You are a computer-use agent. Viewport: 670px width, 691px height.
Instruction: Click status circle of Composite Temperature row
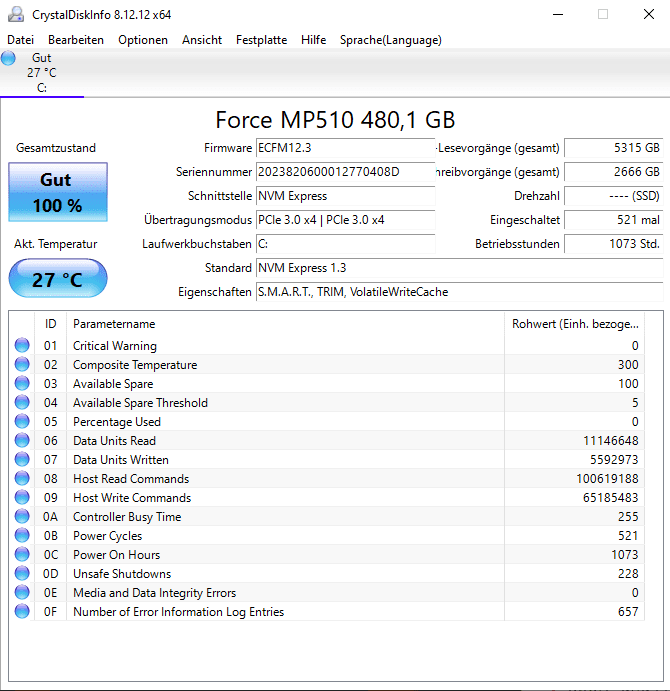tap(22, 364)
